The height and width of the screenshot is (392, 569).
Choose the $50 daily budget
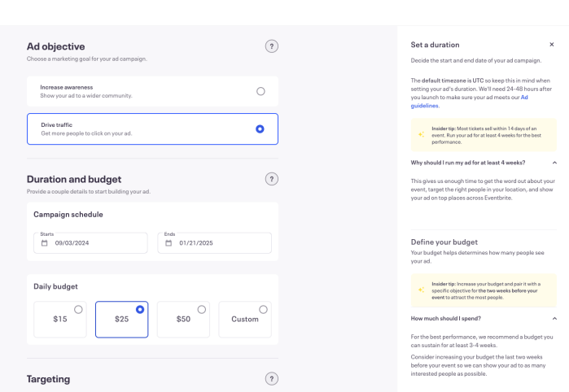pyautogui.click(x=183, y=319)
